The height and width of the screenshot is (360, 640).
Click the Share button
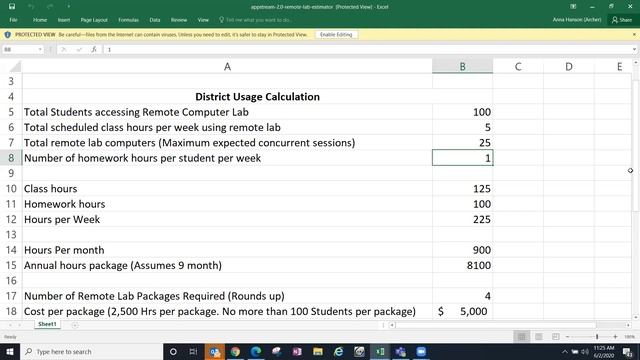(x=622, y=20)
